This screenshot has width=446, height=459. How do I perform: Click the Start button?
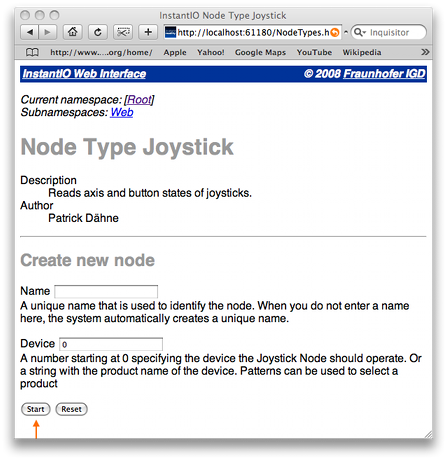36,409
